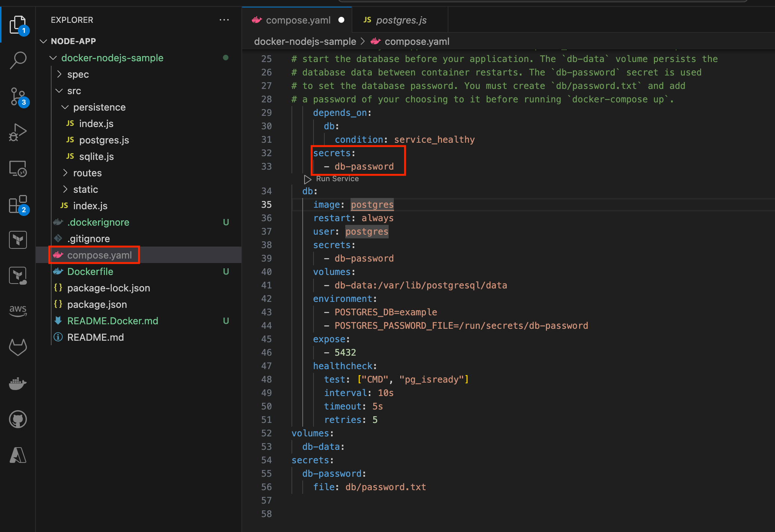The width and height of the screenshot is (775, 532).
Task: Click 'service_healthy' condition value
Action: pyautogui.click(x=434, y=140)
